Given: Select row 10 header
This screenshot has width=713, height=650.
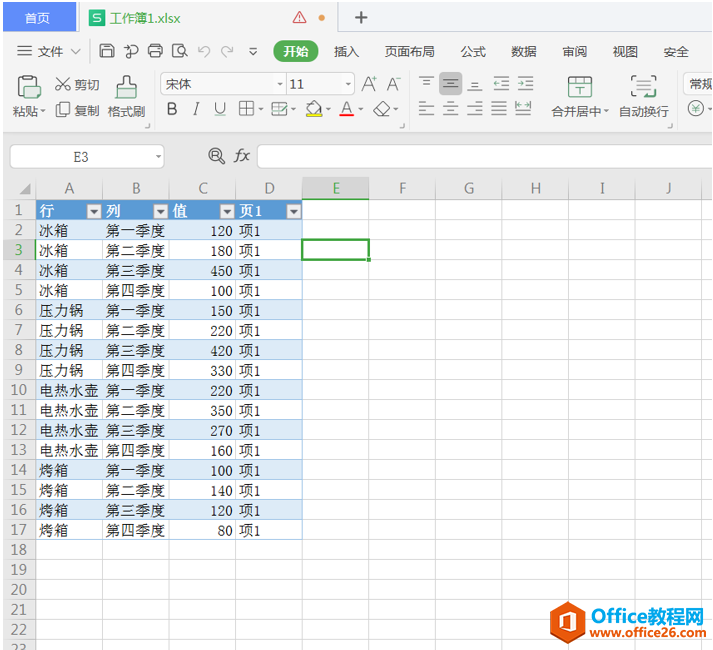Looking at the screenshot, I should 19,390.
